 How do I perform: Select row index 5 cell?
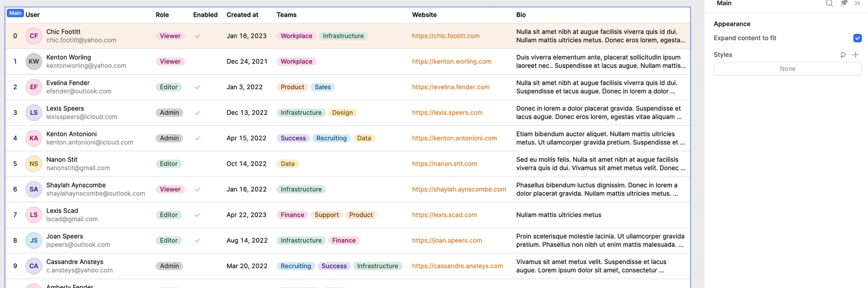(15, 164)
